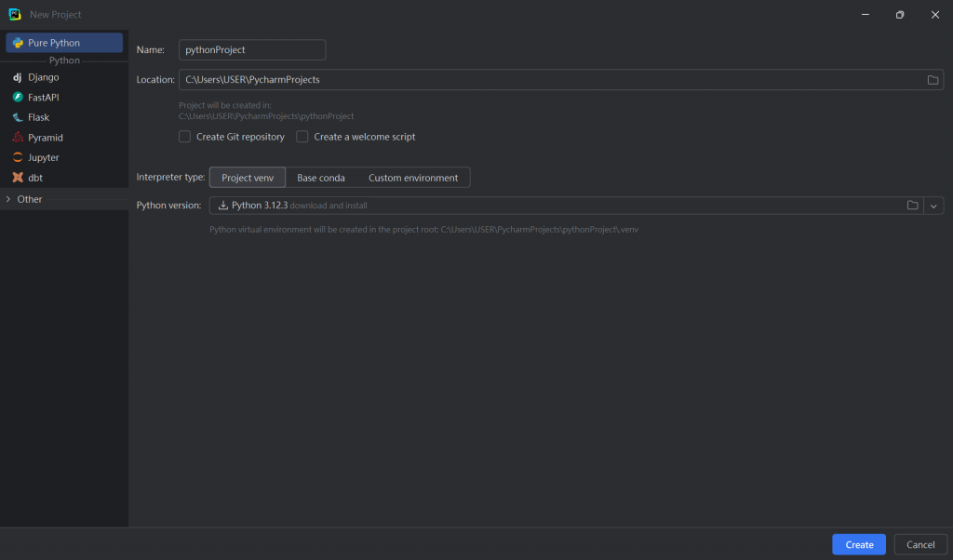
Task: Select the Project venv interpreter type
Action: 248,178
